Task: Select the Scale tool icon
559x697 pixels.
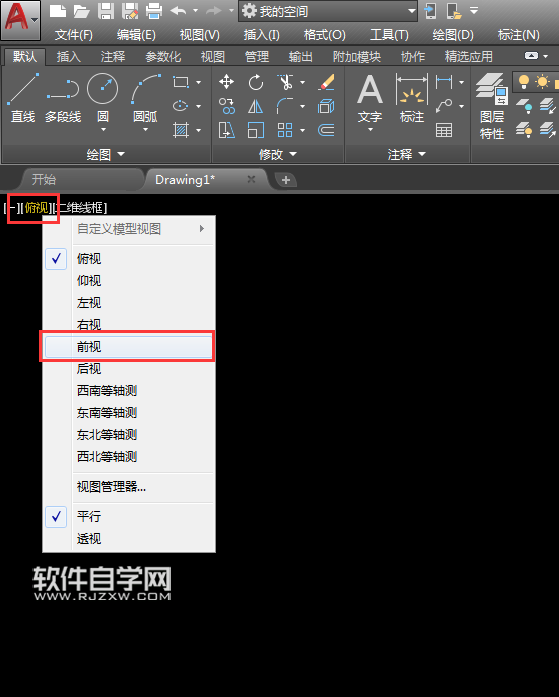Action: pos(256,130)
